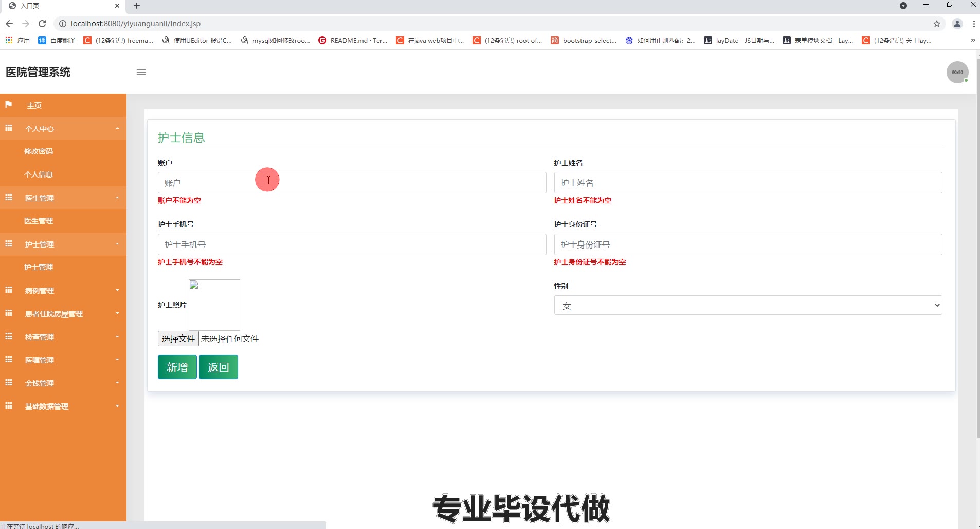The image size is (980, 529).
Task: Open 个人信息 menu item
Action: tap(39, 174)
